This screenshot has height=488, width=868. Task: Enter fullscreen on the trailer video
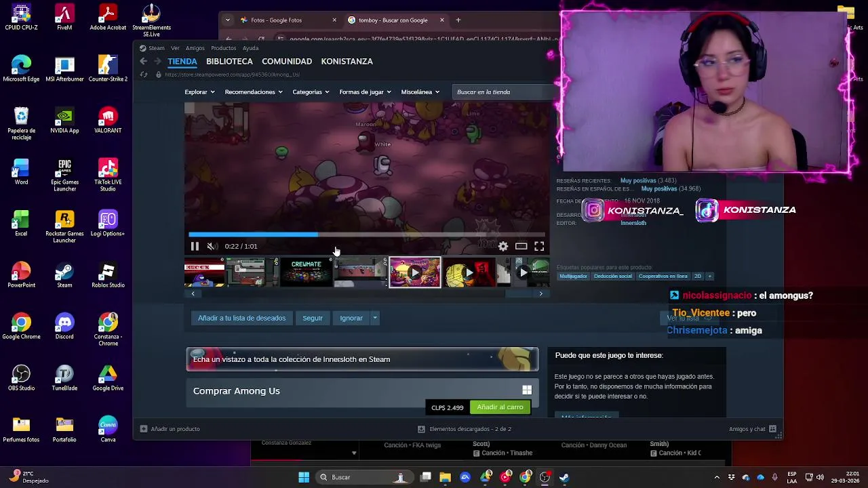pyautogui.click(x=539, y=246)
